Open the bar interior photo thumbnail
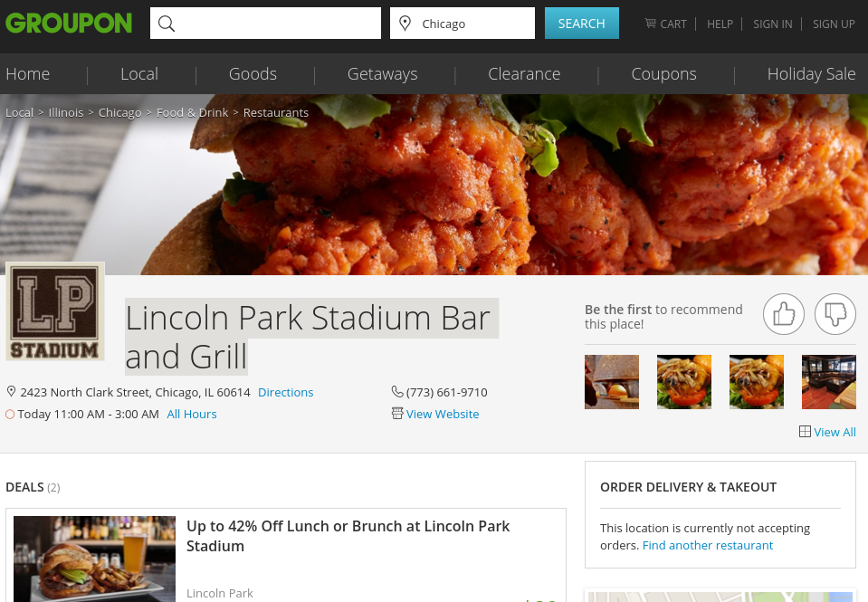Viewport: 868px width, 602px height. tap(829, 382)
